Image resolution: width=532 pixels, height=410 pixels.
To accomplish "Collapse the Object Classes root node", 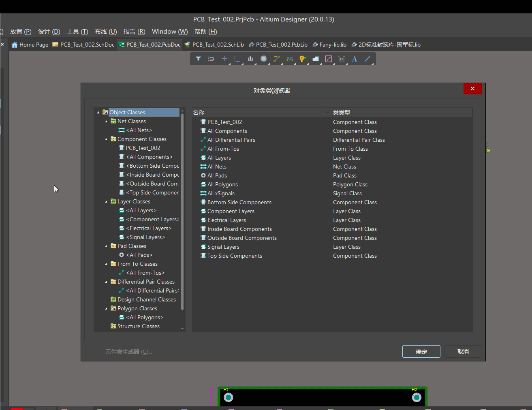I will click(x=98, y=113).
